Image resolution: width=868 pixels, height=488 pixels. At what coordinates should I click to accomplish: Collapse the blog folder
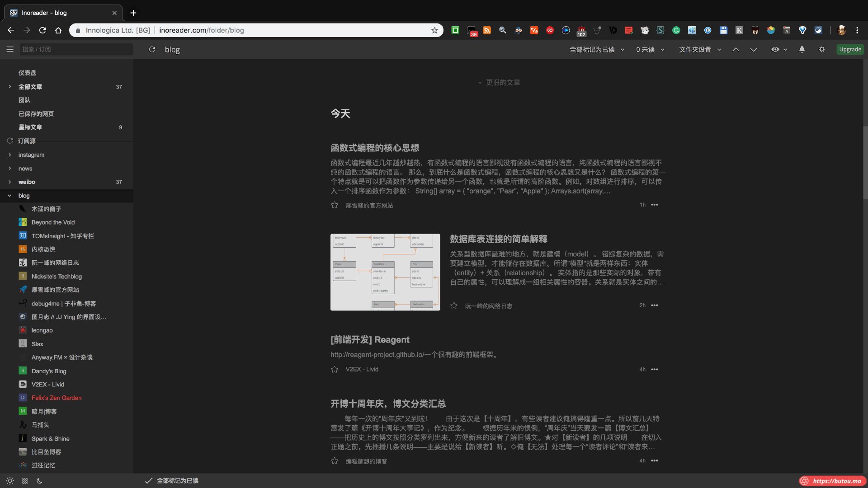tap(9, 196)
